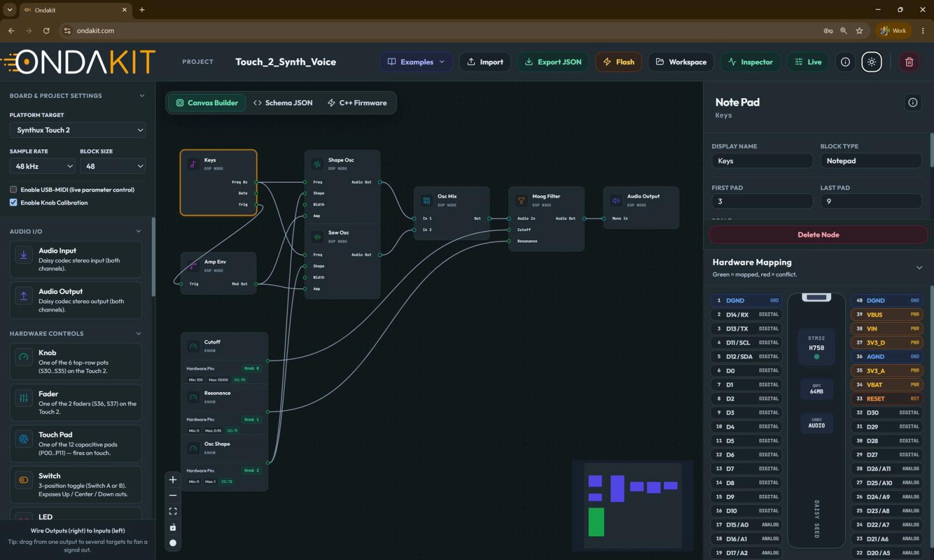
Task: Collapse the Hardware Mapping section chevron
Action: [919, 268]
